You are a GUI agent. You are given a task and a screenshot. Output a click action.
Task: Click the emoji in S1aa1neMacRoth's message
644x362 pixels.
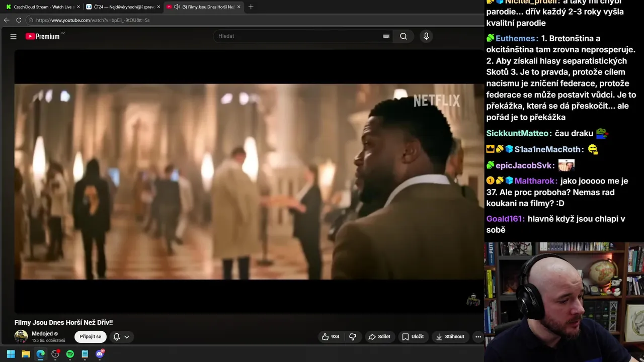tap(593, 149)
